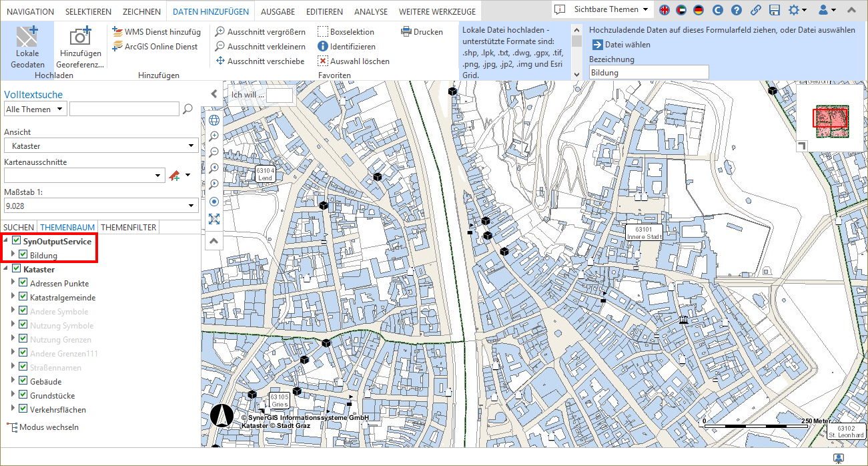Screen dimensions: 868x466
Task: Uncheck the Straßennamen layer
Action: point(23,367)
